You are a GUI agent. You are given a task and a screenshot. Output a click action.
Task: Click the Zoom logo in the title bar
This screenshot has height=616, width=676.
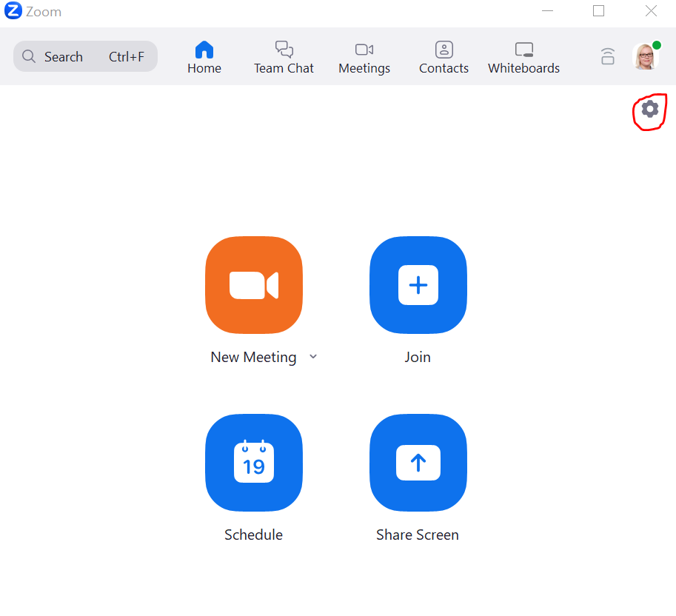(x=13, y=11)
